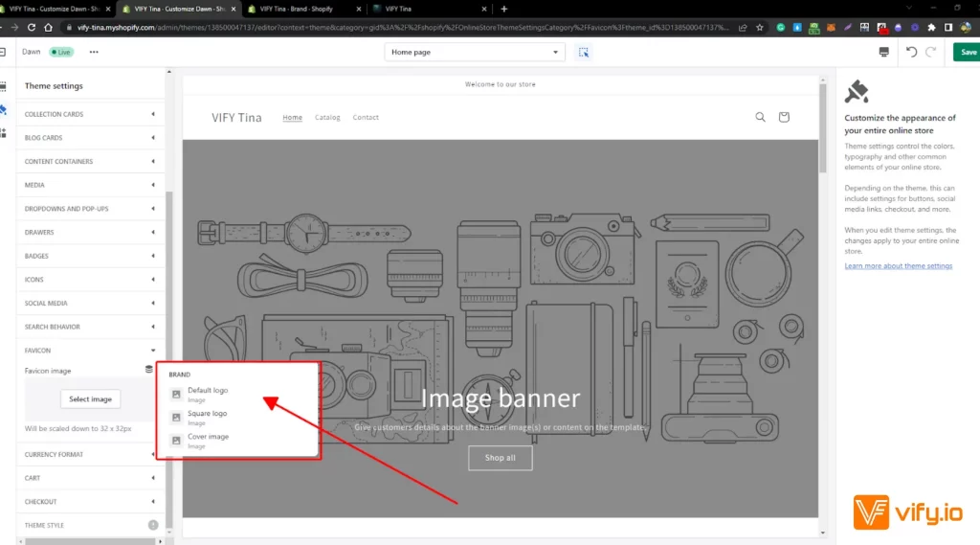The width and height of the screenshot is (980, 545).
Task: Click the favicon dynamic source icon
Action: point(148,370)
